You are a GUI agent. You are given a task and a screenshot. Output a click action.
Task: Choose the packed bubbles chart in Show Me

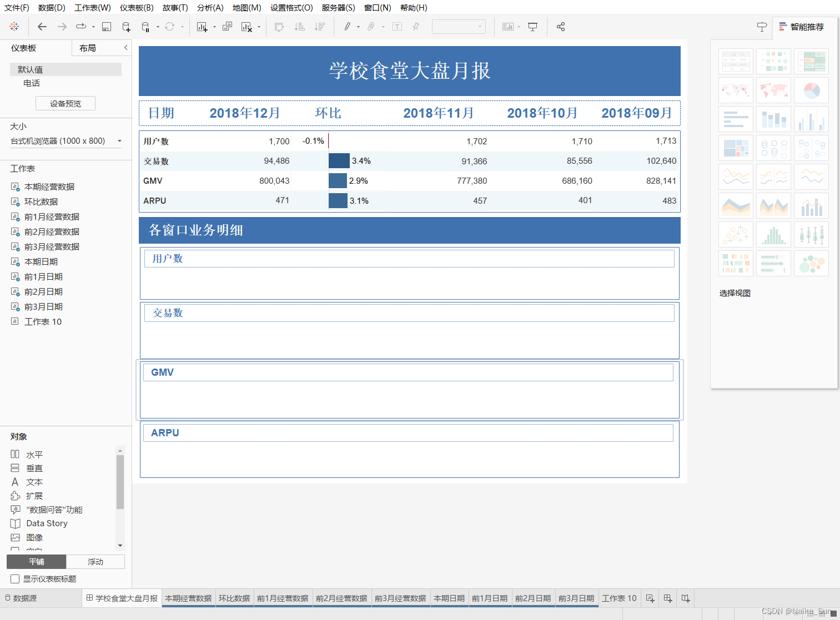[x=811, y=263]
